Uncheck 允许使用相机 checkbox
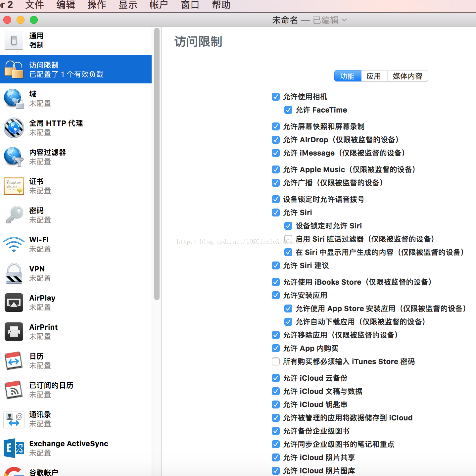The width and height of the screenshot is (476, 476). tap(276, 97)
